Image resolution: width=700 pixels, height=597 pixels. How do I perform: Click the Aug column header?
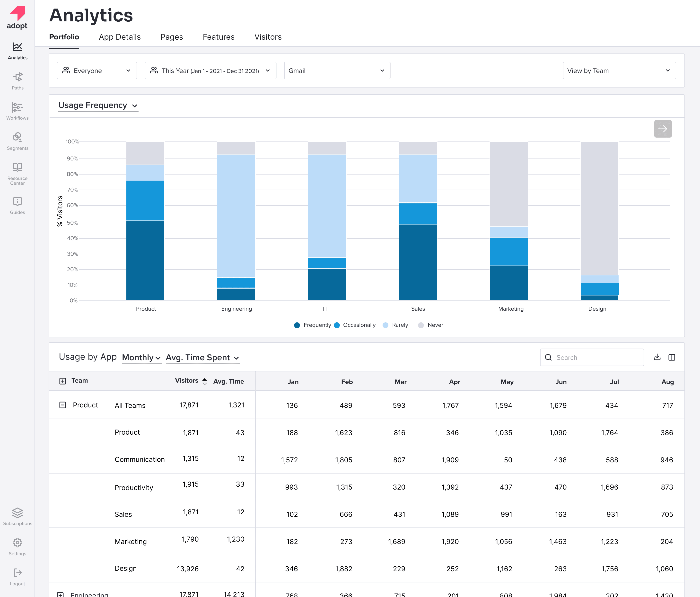668,382
